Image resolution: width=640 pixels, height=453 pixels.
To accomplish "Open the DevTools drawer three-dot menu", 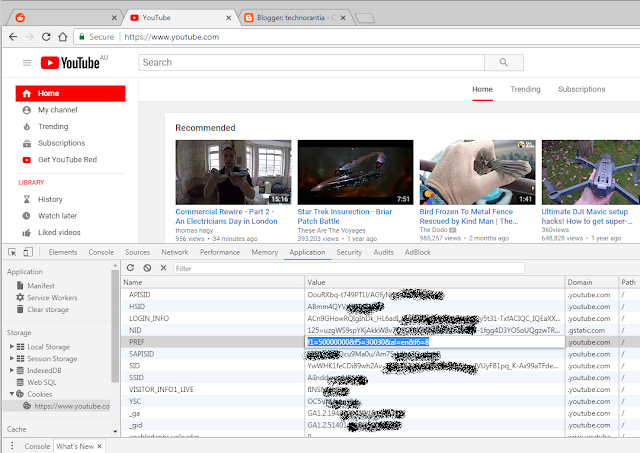I will (x=12, y=445).
